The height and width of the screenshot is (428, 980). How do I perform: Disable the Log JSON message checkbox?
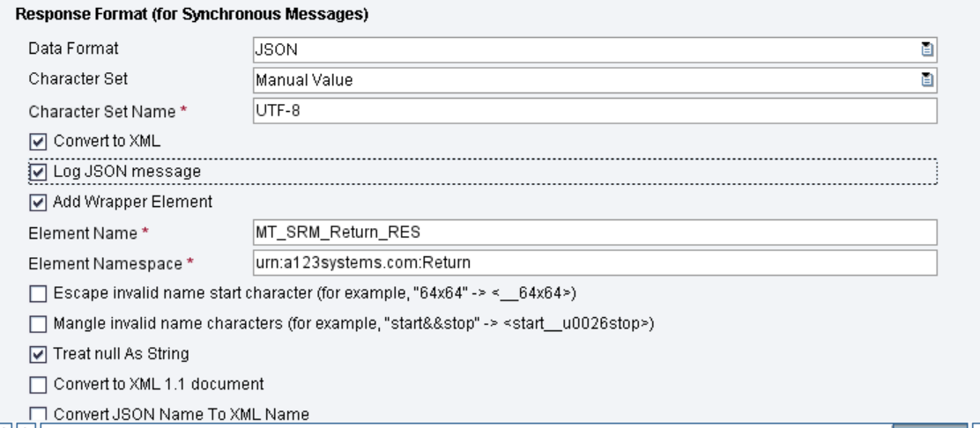tap(38, 172)
